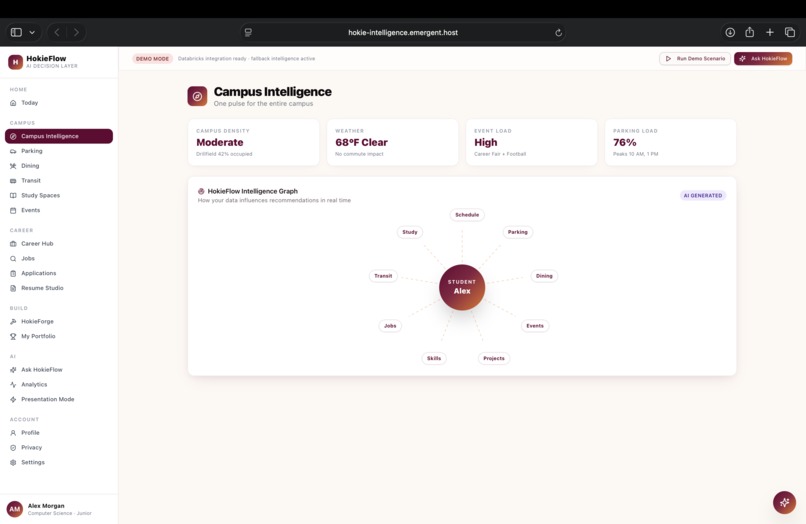Click the DEMO MODE badge
The width and height of the screenshot is (806, 524).
coord(152,59)
